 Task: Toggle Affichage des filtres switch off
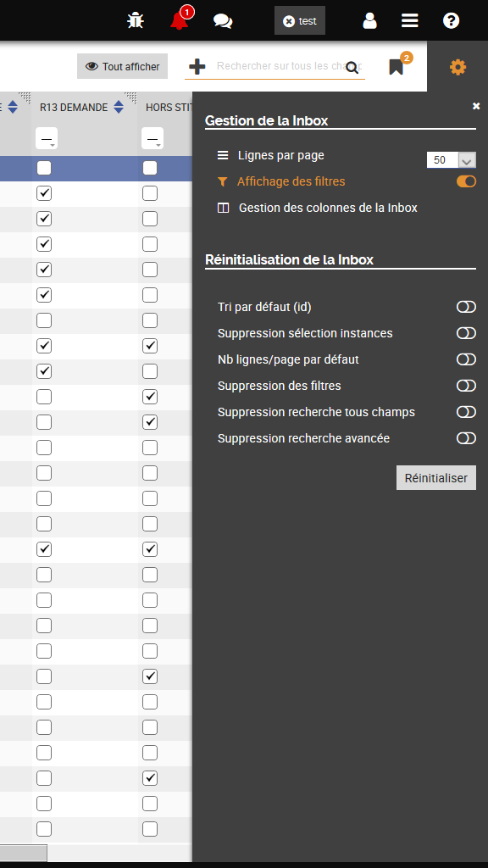(467, 181)
